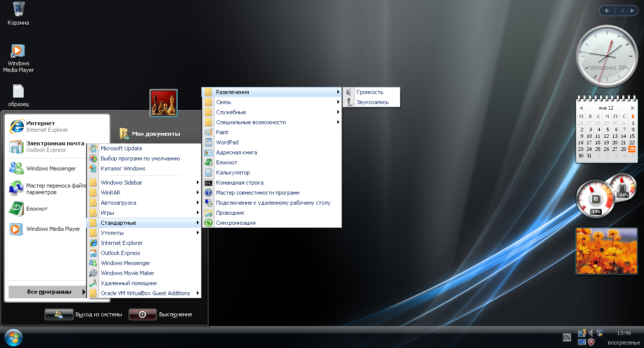644x348 pixels.
Task: Open Каталог Windows
Action: coord(144,168)
